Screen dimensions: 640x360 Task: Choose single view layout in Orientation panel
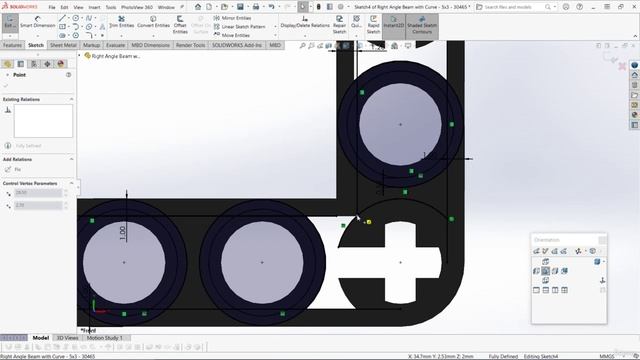536,290
